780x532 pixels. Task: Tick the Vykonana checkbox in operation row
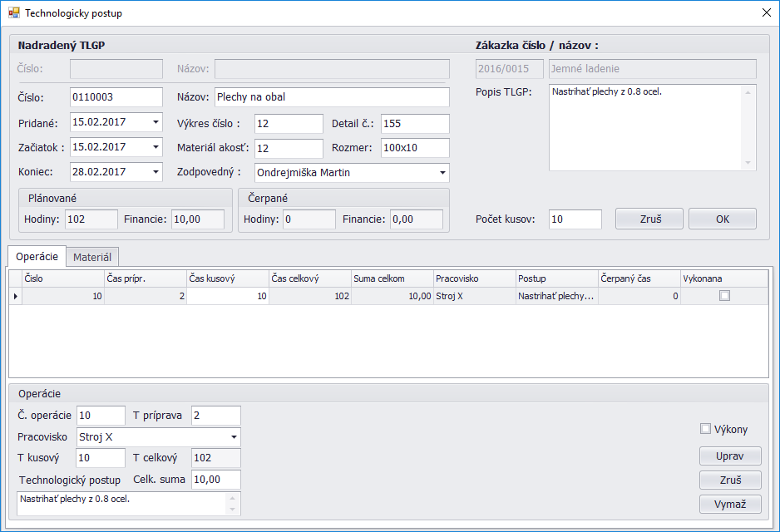724,296
